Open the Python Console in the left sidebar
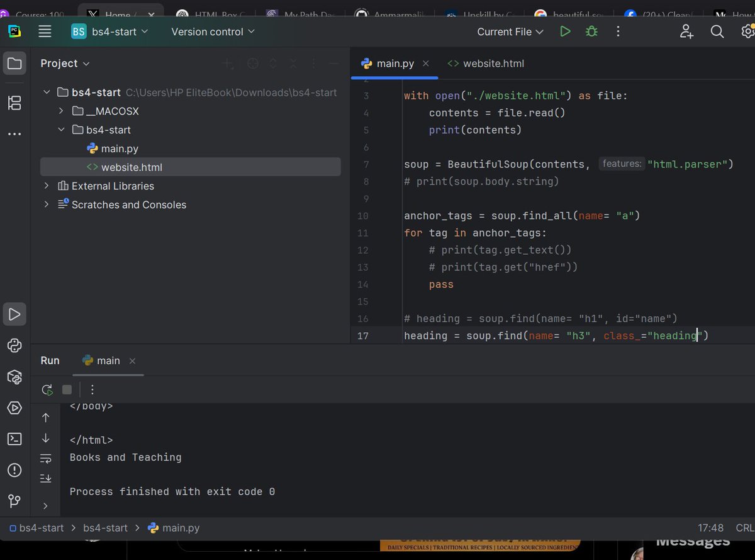The width and height of the screenshot is (755, 560). 14,345
